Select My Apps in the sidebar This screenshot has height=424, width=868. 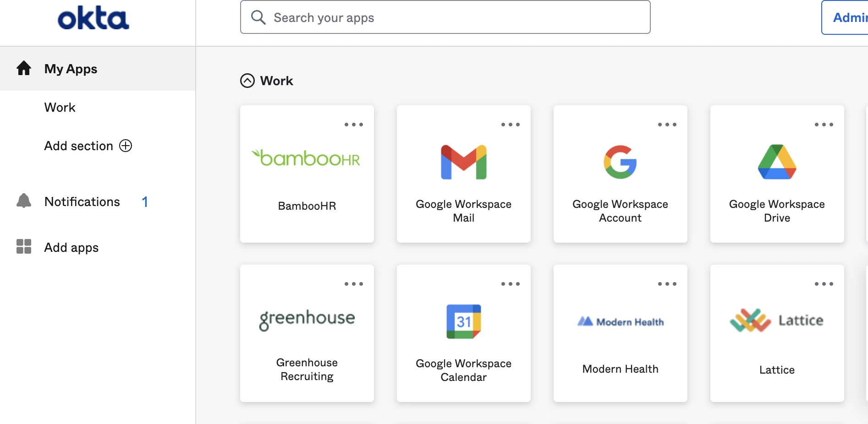click(98, 69)
